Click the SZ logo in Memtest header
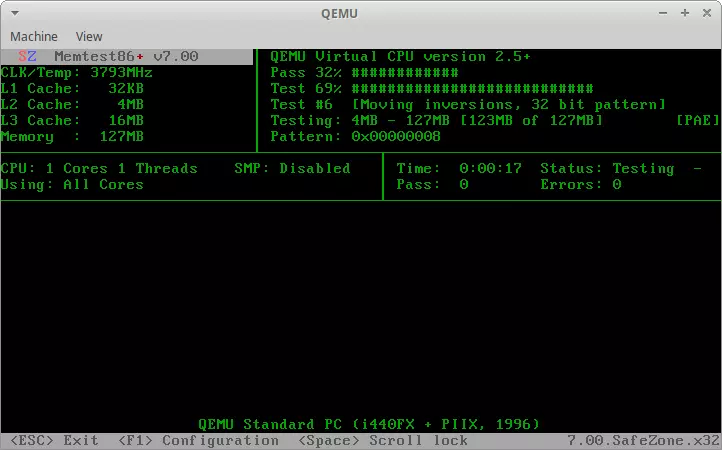This screenshot has width=722, height=450. coord(27,57)
